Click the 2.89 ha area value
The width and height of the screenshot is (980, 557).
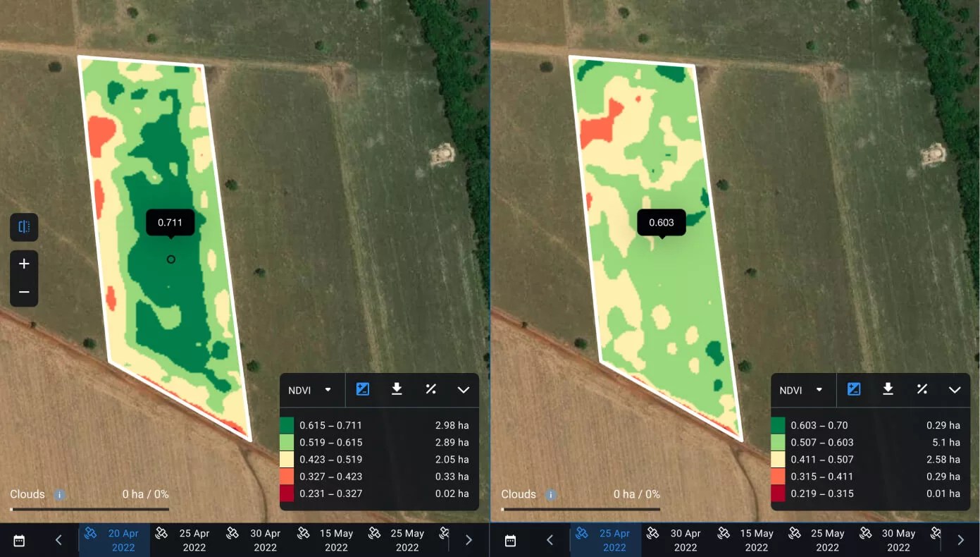[452, 442]
